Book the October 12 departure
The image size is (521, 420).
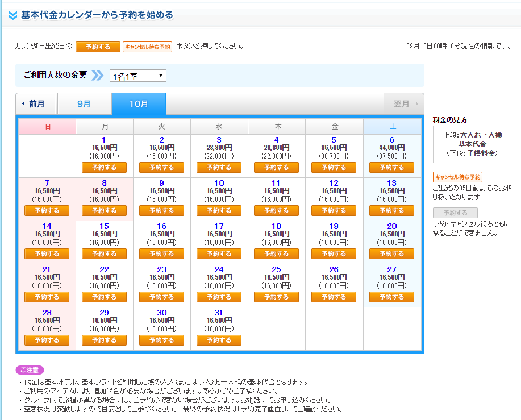(334, 211)
